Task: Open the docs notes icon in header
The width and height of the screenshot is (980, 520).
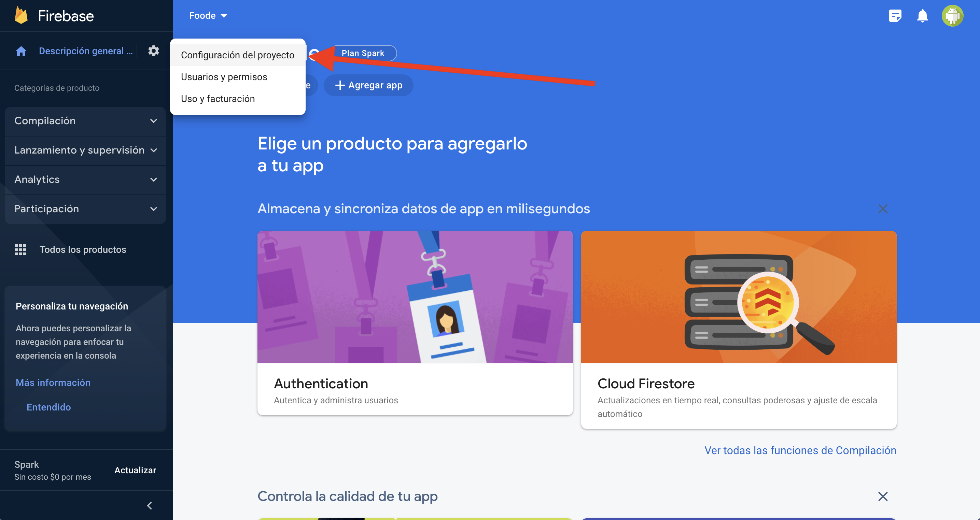Action: [895, 16]
